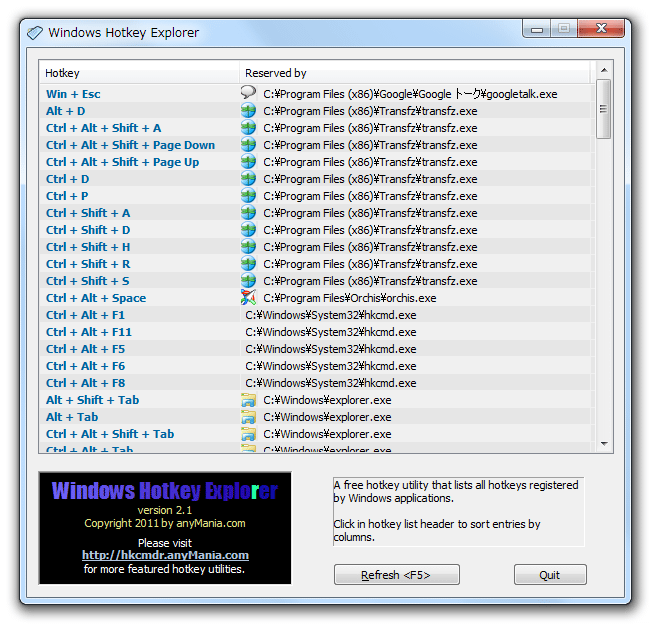Click explorer.exe path in Alt + Tab row
The width and height of the screenshot is (655, 628).
point(327,417)
